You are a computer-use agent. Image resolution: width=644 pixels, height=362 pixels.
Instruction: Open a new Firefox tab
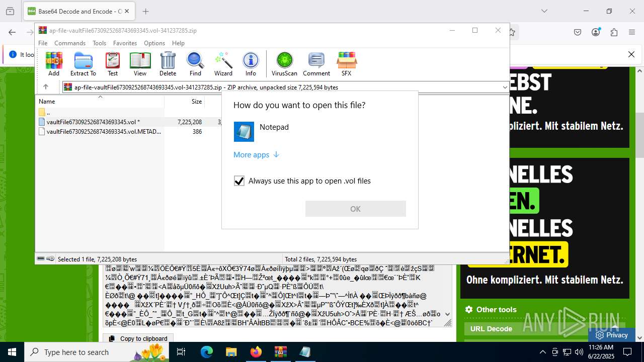(145, 11)
